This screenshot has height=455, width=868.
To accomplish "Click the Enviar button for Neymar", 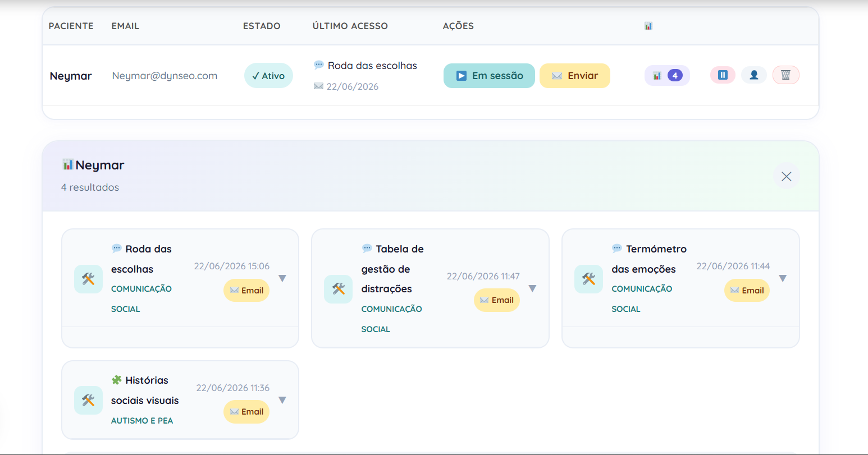I will (x=575, y=76).
